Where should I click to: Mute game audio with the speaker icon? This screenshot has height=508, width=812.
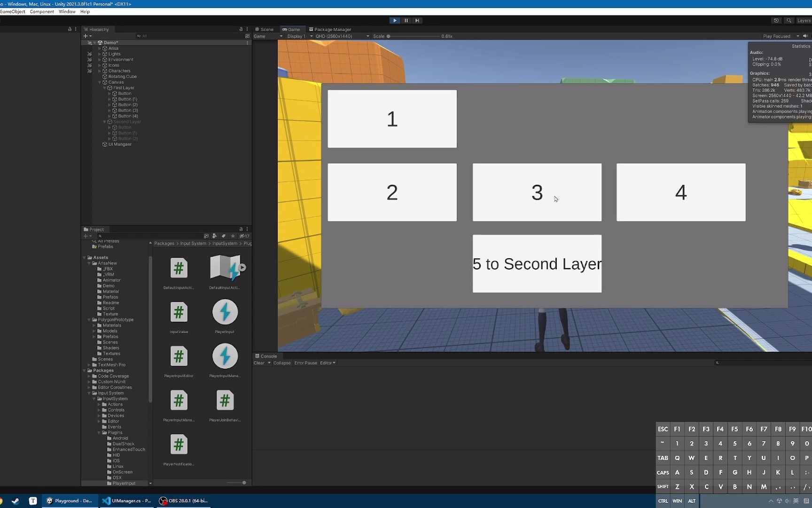[x=805, y=36]
